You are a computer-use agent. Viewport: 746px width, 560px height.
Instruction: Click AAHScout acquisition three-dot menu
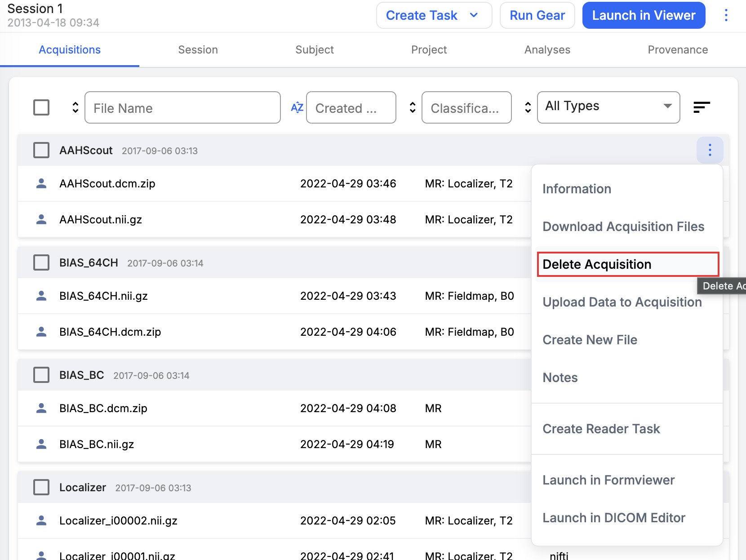710,150
